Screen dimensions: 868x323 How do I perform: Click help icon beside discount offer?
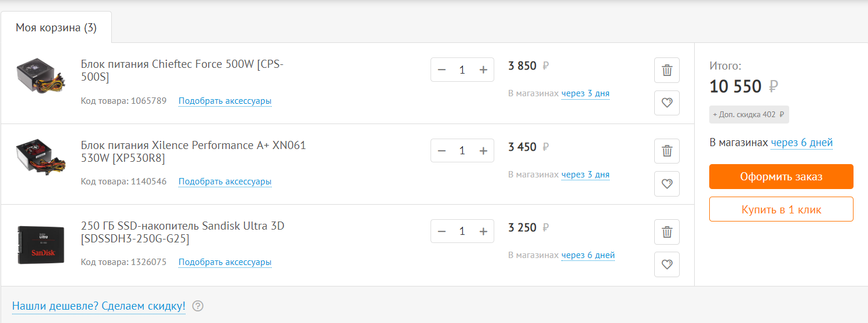pos(198,306)
